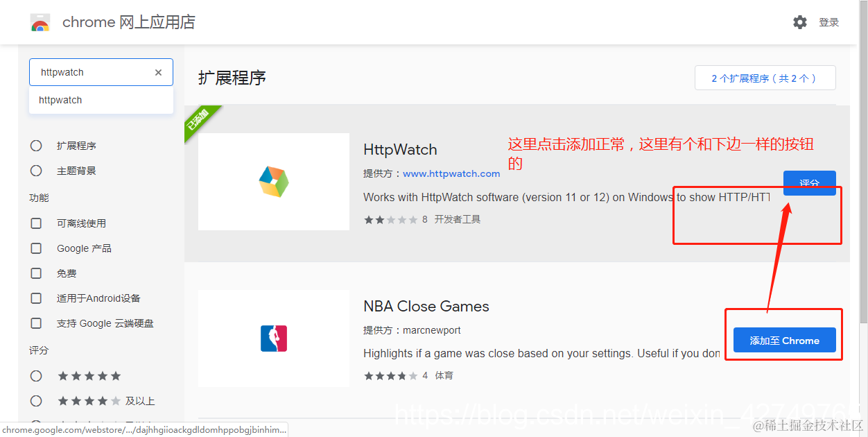868x437 pixels.
Task: Open the NBA Close Games logo thumbnail
Action: 274,339
